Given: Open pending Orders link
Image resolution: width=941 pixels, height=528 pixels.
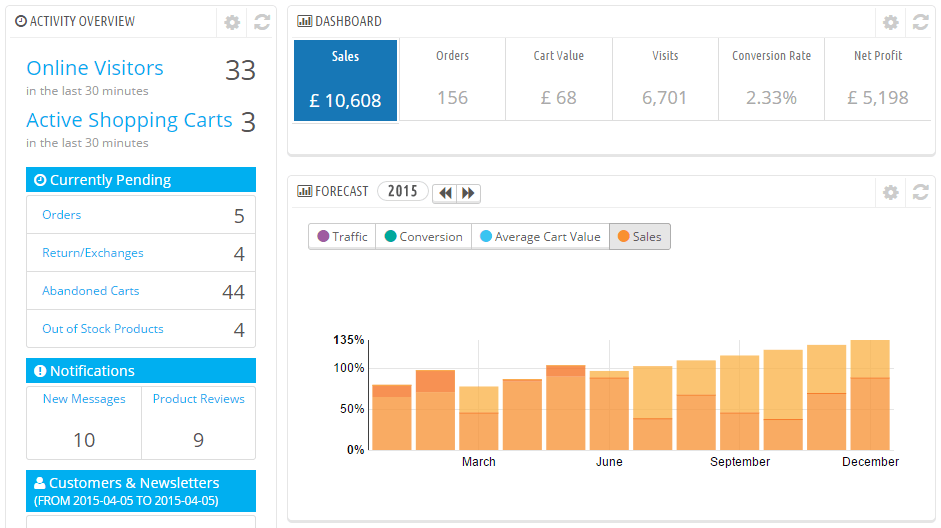Looking at the screenshot, I should click(x=61, y=215).
